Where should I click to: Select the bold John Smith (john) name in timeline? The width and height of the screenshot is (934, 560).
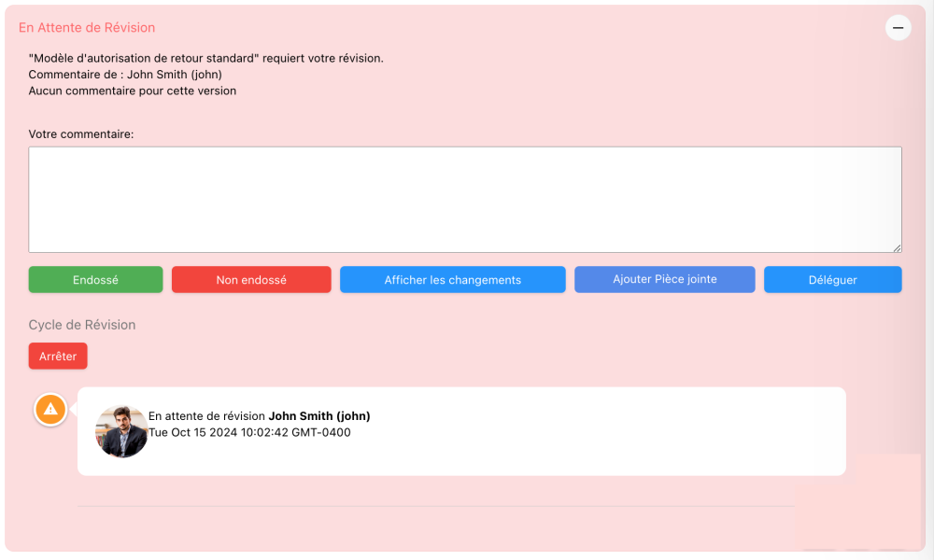319,416
